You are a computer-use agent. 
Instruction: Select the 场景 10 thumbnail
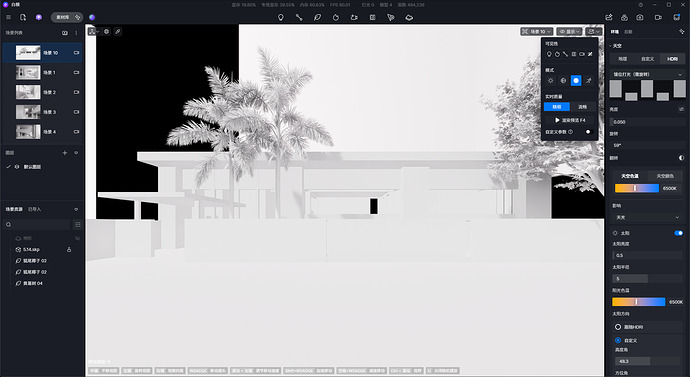[28, 53]
